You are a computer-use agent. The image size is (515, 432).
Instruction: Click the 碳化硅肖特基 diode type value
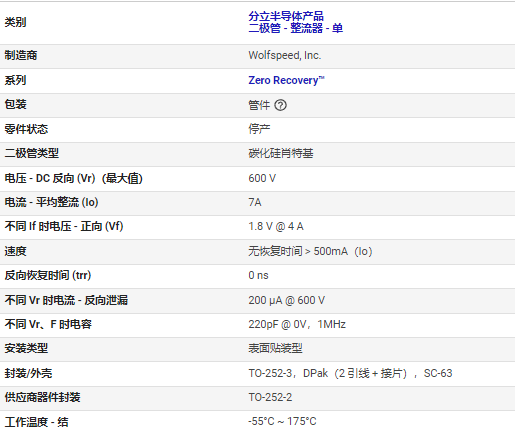(x=281, y=153)
